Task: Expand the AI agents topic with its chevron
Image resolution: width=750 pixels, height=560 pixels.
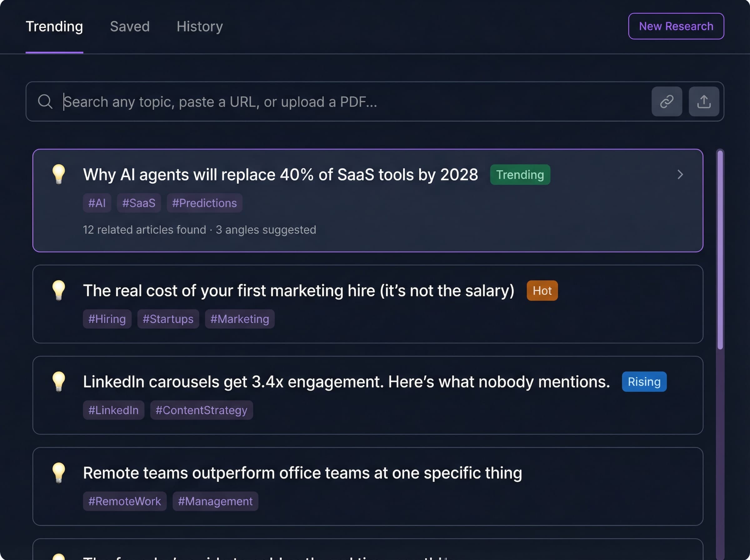Action: coord(680,175)
